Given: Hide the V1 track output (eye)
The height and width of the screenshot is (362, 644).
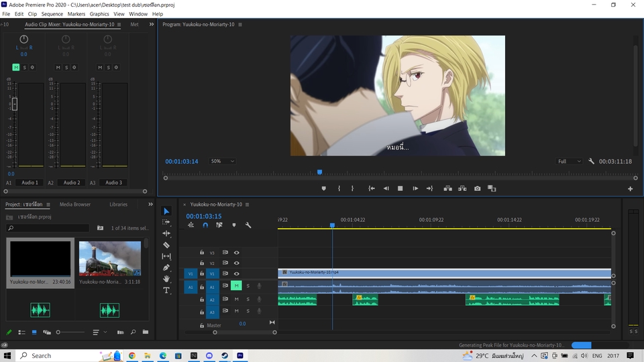Looking at the screenshot, I should coord(236,274).
